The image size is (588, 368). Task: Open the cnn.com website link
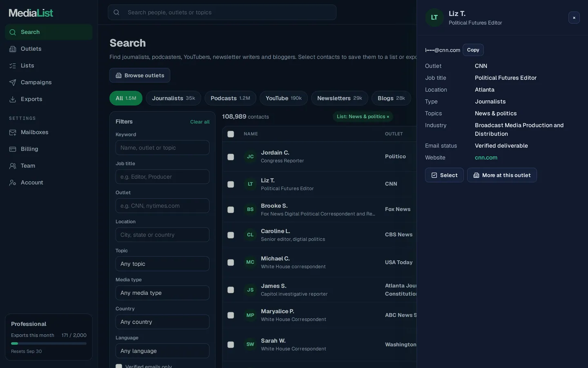point(486,157)
